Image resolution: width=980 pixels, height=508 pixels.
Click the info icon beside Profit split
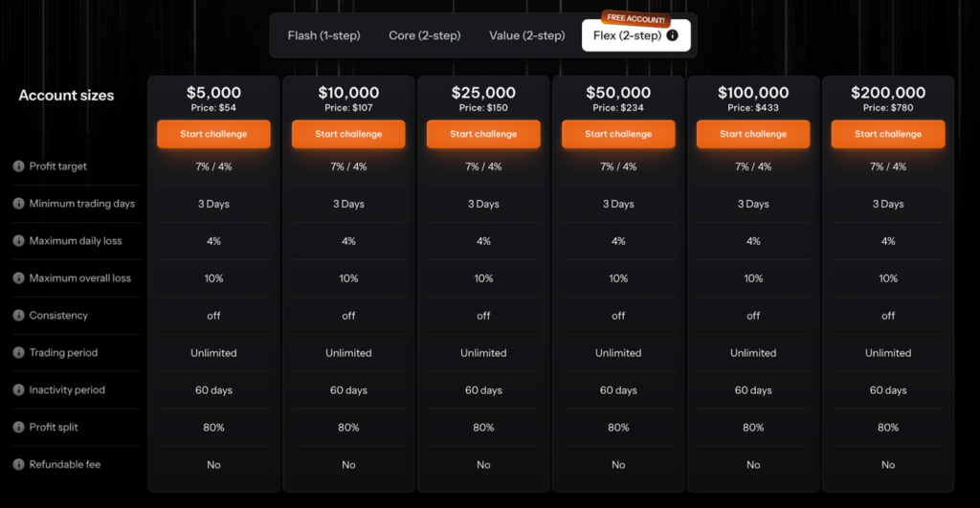pos(18,428)
